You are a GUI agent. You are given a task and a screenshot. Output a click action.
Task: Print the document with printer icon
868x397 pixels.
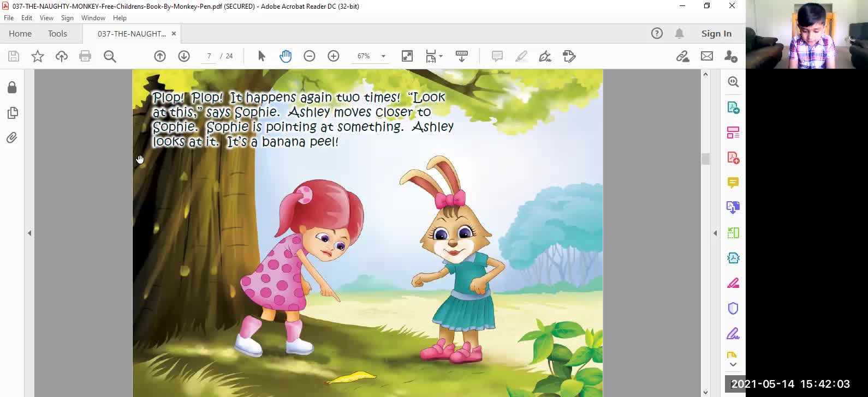(85, 56)
